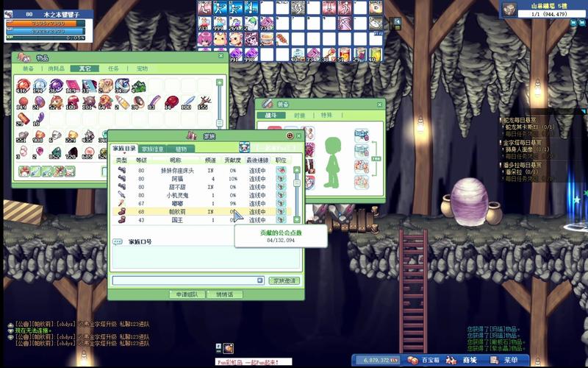
Task: Use the first skill slot in hotbar
Action: click(204, 7)
